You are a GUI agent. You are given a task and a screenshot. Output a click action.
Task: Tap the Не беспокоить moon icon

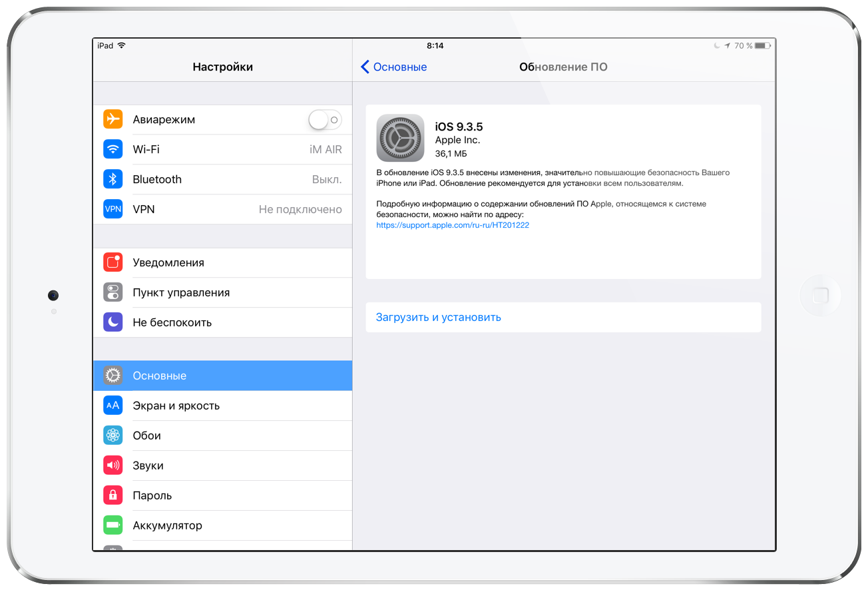[113, 322]
